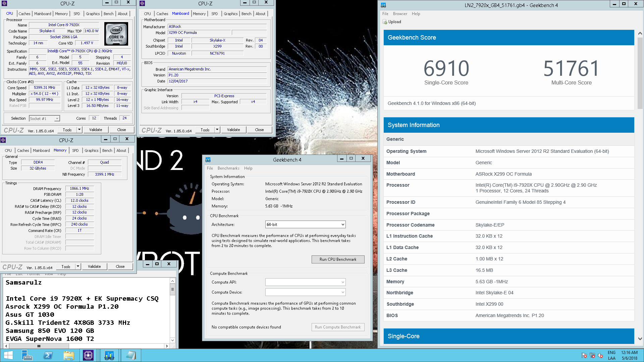Click the DRAM Frequency 1866.1 MHz value

pyautogui.click(x=79, y=189)
